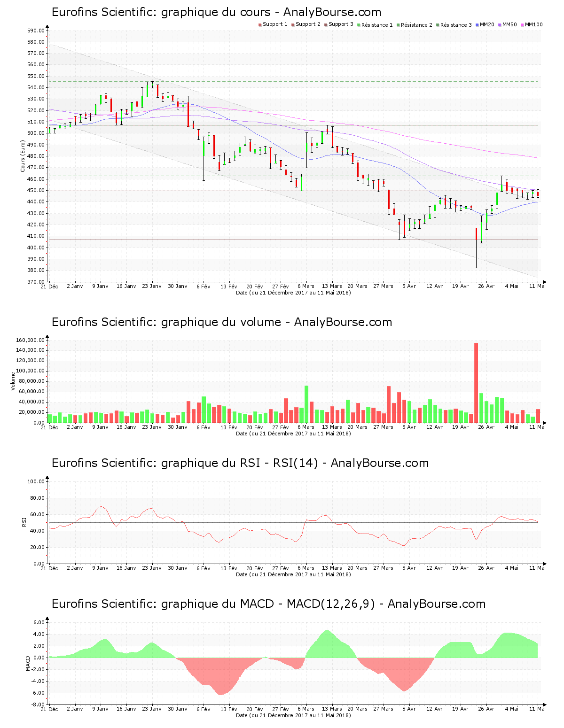The height and width of the screenshot is (728, 564).
Task: Click the 370.00 price axis value
Action: [x=36, y=282]
